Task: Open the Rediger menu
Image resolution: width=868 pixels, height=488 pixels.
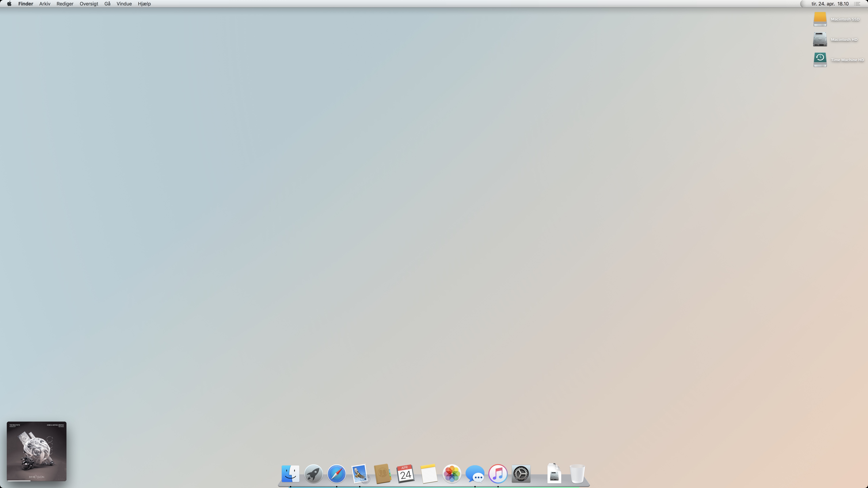Action: (65, 4)
